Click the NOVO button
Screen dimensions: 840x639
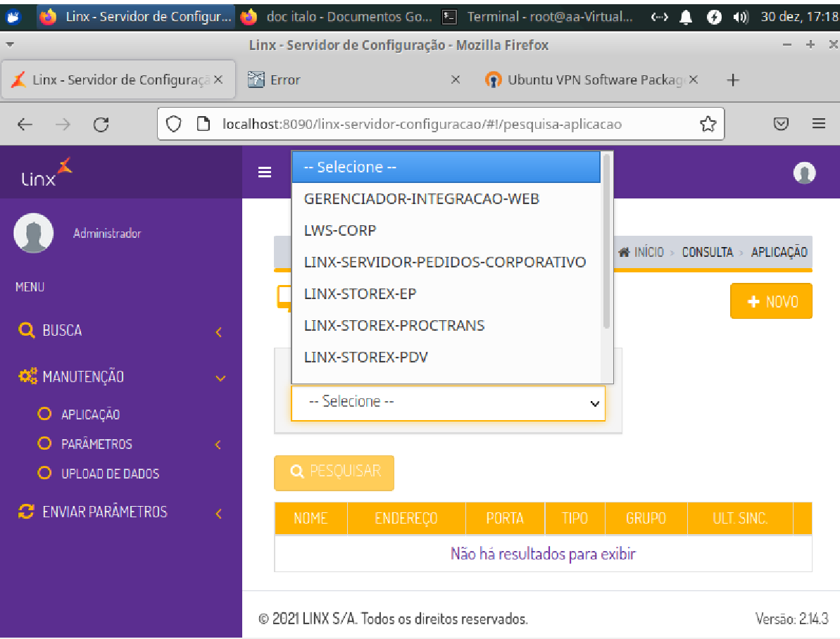click(772, 301)
